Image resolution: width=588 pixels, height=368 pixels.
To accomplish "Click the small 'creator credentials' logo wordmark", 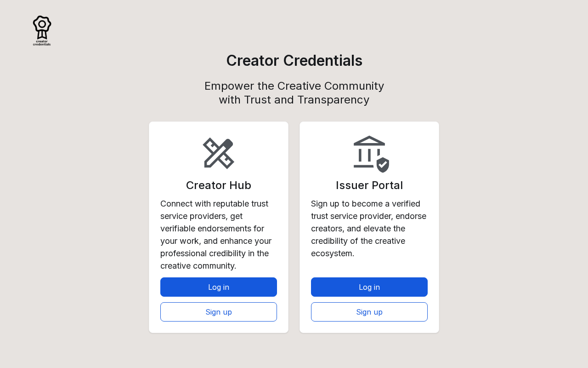I will [x=42, y=43].
